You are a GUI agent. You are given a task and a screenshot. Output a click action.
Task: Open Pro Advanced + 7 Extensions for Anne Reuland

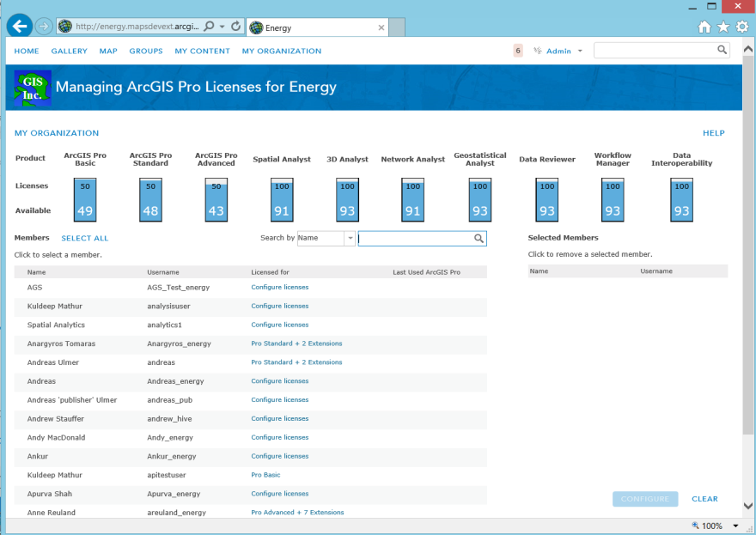pos(297,513)
